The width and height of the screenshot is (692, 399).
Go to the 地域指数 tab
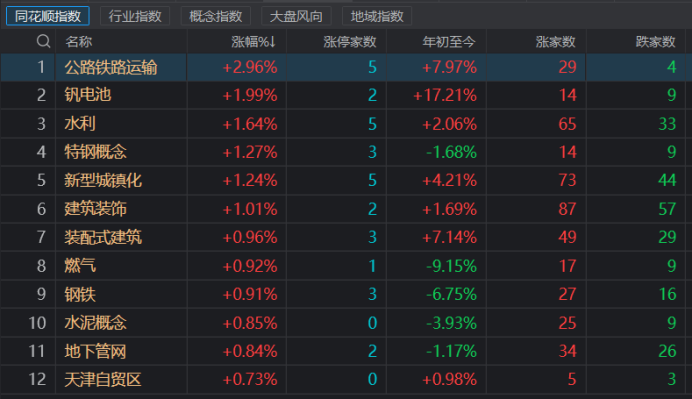tap(377, 16)
